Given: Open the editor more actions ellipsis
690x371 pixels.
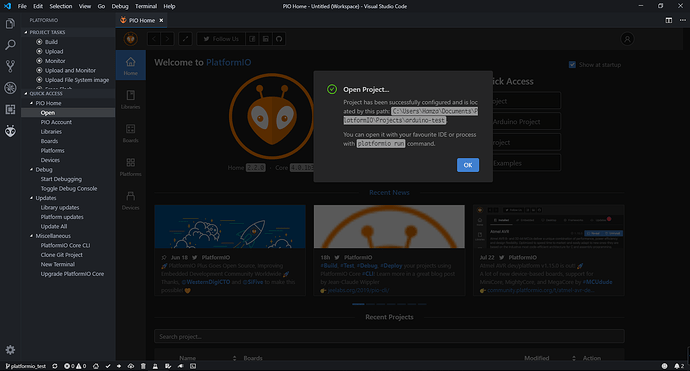Looking at the screenshot, I should click(x=682, y=20).
